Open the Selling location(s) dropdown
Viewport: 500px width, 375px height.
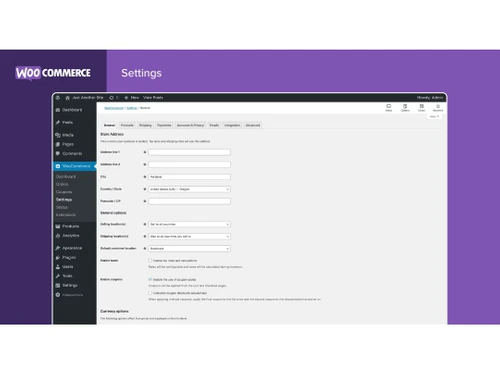click(x=189, y=224)
